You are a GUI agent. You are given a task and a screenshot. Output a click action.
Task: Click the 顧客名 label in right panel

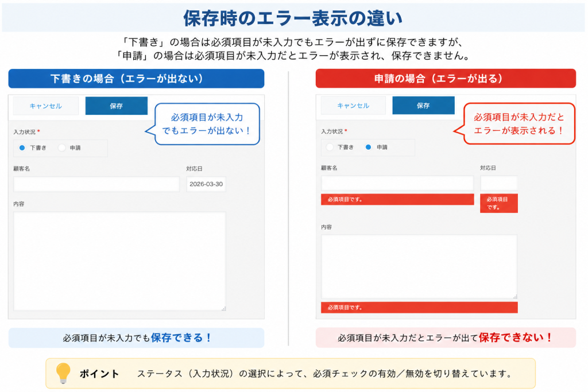pos(329,168)
